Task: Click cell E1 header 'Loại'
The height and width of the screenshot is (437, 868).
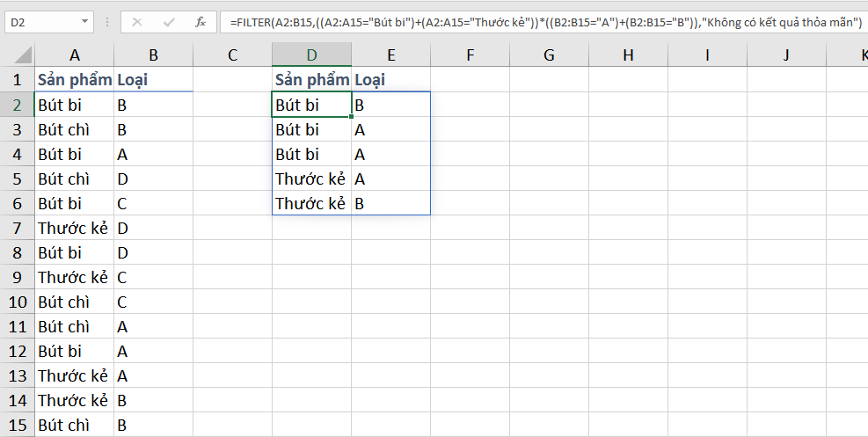Action: [390, 80]
